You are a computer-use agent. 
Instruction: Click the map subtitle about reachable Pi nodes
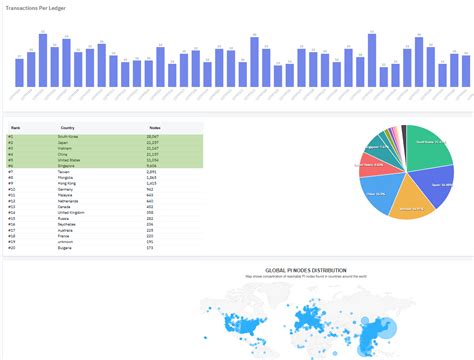click(x=306, y=276)
